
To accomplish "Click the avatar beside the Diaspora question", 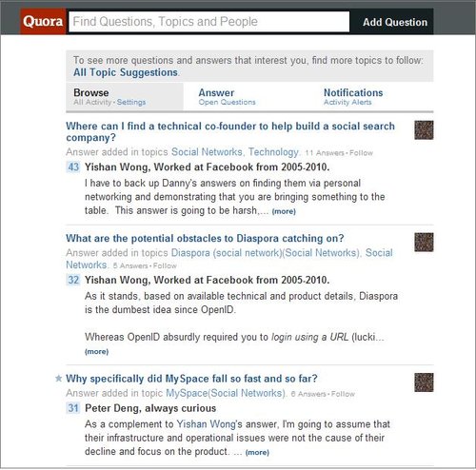I will tap(424, 243).
